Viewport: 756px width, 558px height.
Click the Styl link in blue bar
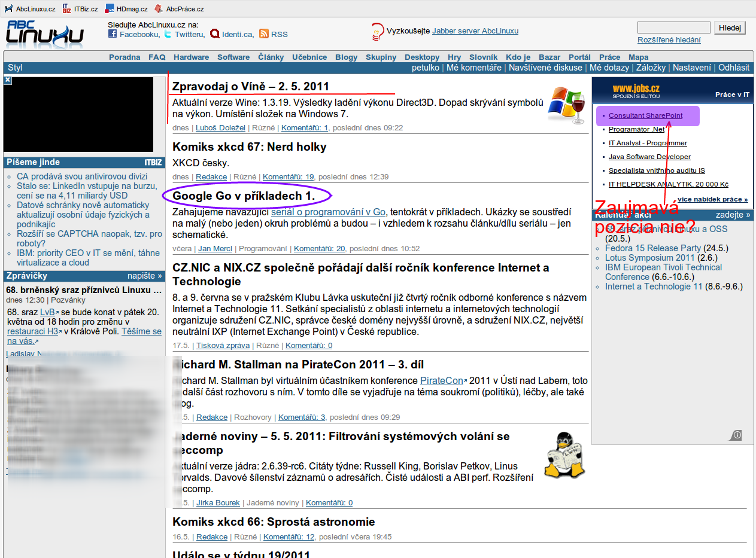point(15,68)
